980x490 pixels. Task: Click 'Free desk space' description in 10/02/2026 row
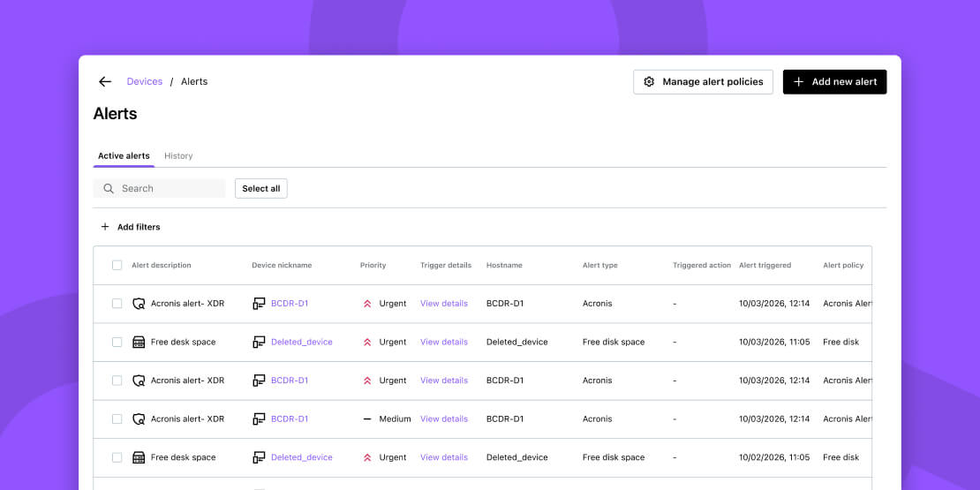click(183, 457)
